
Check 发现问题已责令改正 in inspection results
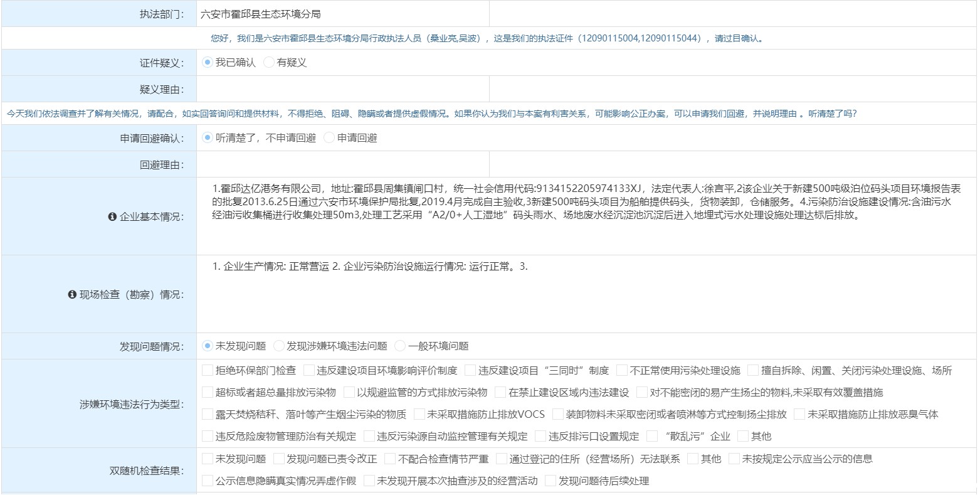pos(279,459)
